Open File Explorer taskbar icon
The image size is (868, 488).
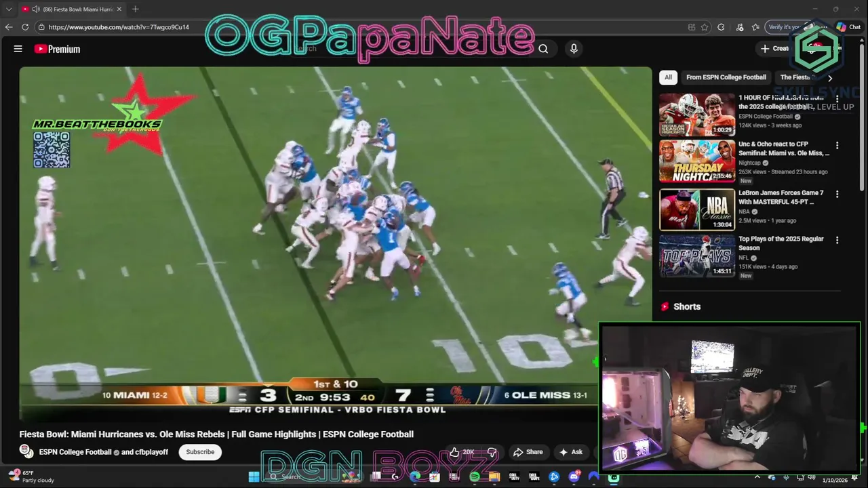click(x=494, y=476)
